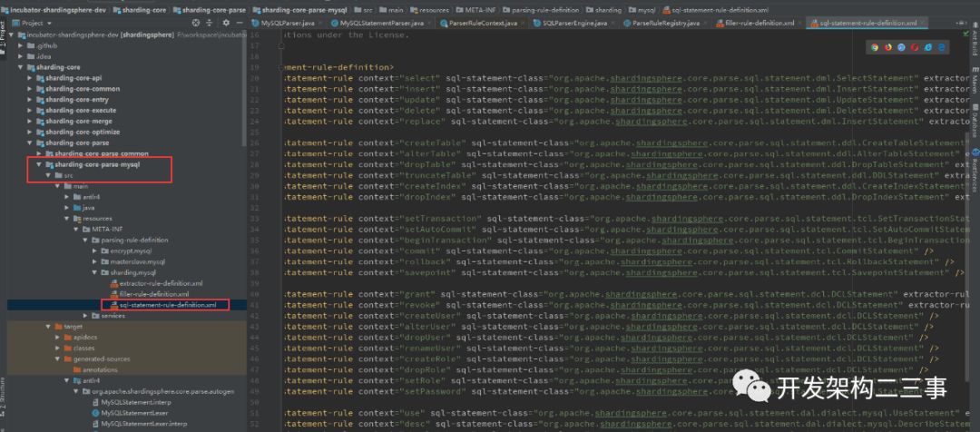Click parsing-rule-definition breadcrumb

541,10
